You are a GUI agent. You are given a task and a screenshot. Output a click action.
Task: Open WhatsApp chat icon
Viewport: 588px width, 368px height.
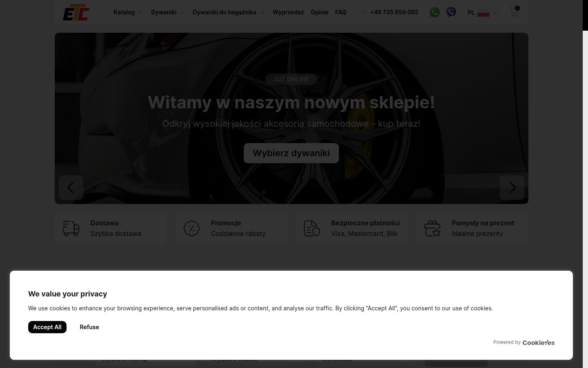coord(435,12)
